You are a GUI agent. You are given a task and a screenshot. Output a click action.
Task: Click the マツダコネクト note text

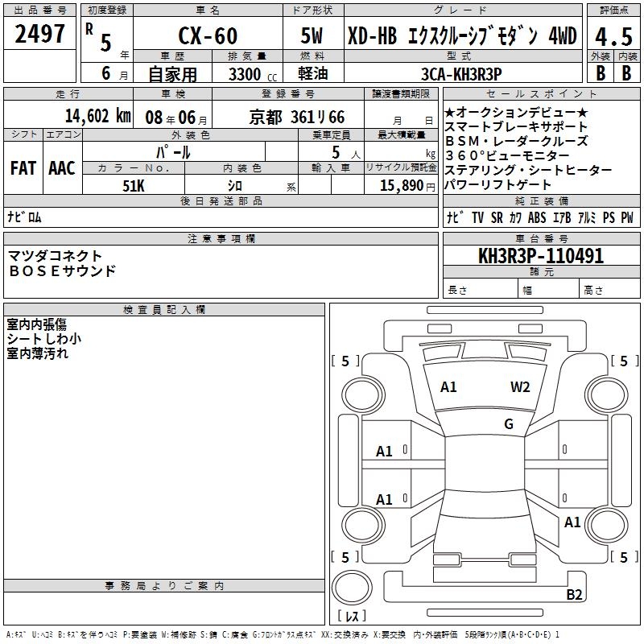[55, 256]
